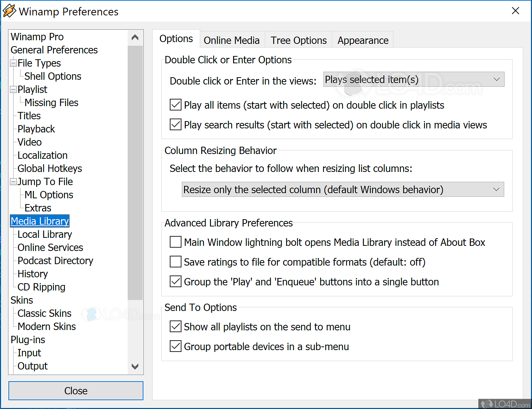Enable Main Window lightning bolt opens Media Library
This screenshot has height=409, width=532.
point(176,242)
